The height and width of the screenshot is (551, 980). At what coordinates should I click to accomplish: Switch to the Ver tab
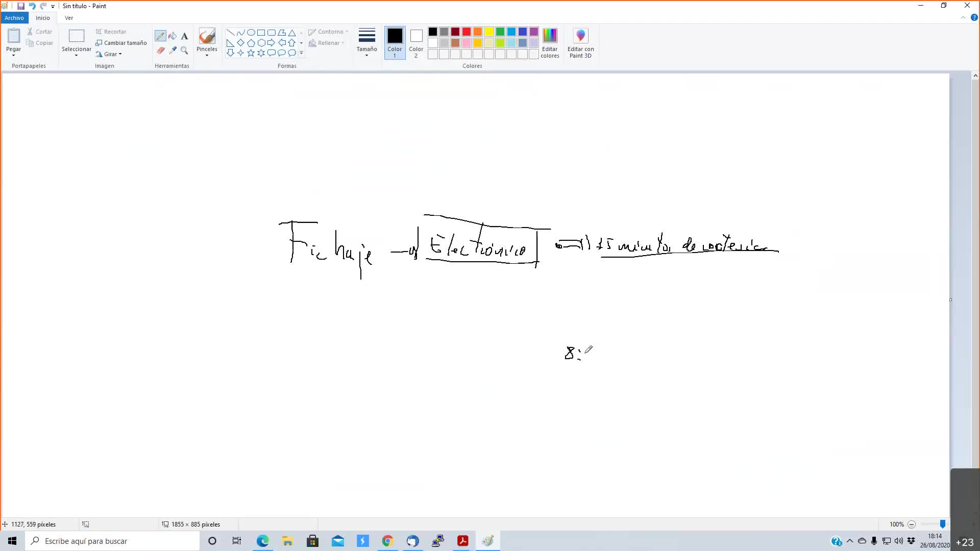(69, 18)
